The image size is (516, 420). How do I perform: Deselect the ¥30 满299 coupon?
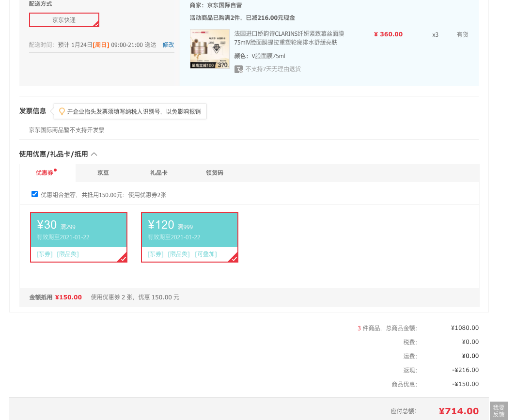pyautogui.click(x=78, y=237)
